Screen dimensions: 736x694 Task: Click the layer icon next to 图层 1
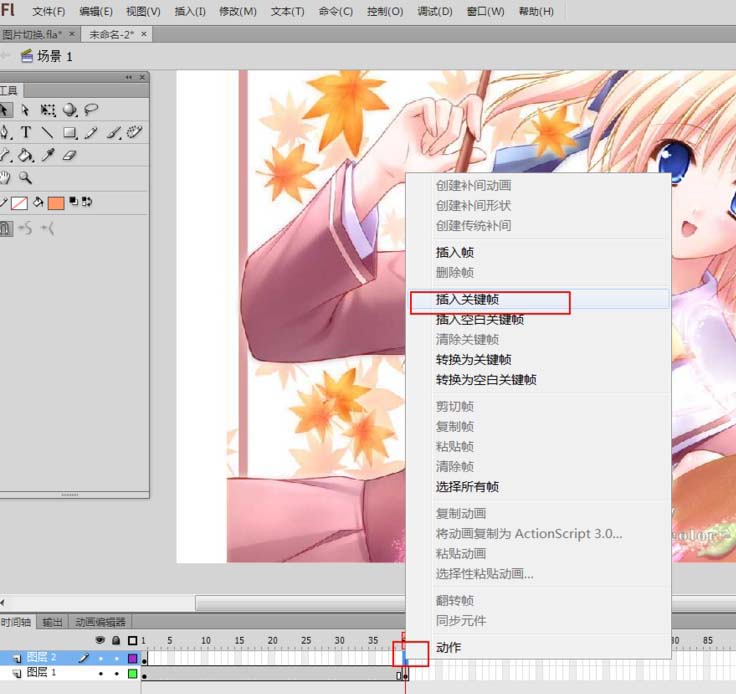point(17,673)
